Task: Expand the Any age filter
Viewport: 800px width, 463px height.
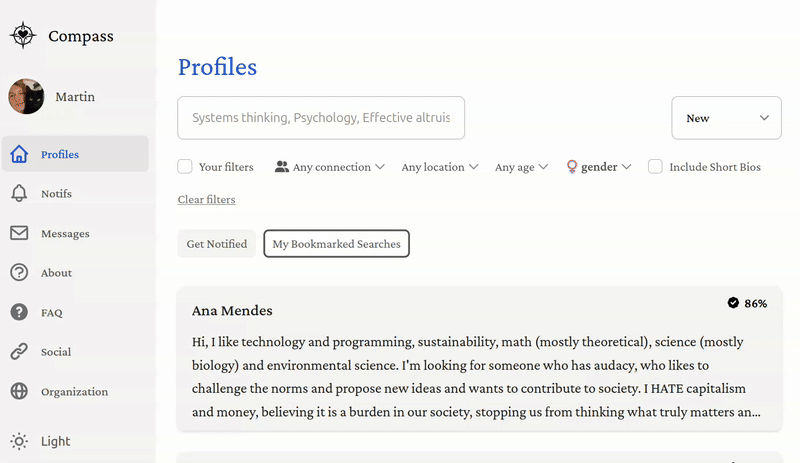Action: (521, 167)
